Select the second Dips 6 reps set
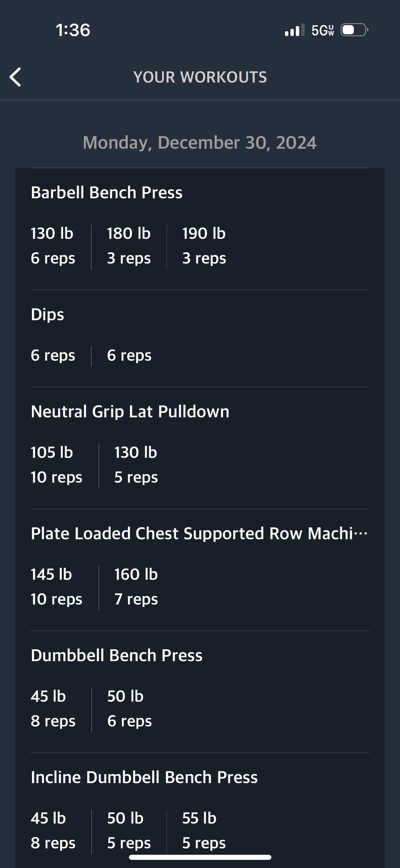The height and width of the screenshot is (868, 400). 129,356
